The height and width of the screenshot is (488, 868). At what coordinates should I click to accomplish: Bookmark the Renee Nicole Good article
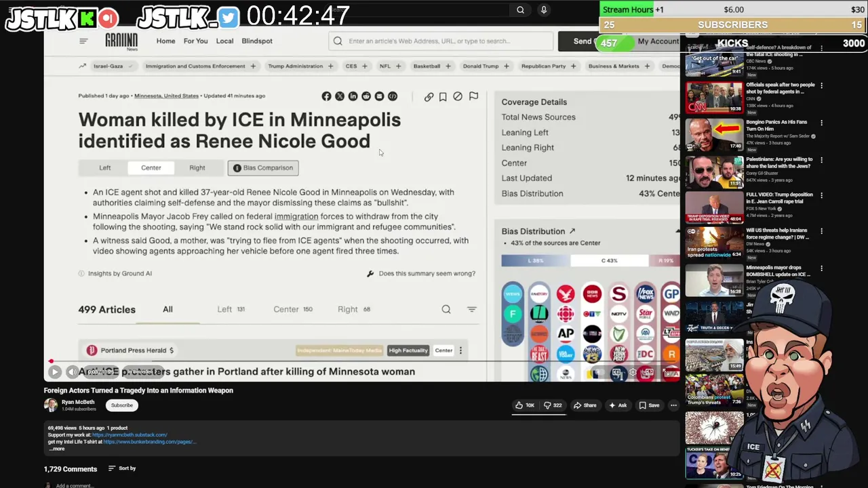[443, 97]
